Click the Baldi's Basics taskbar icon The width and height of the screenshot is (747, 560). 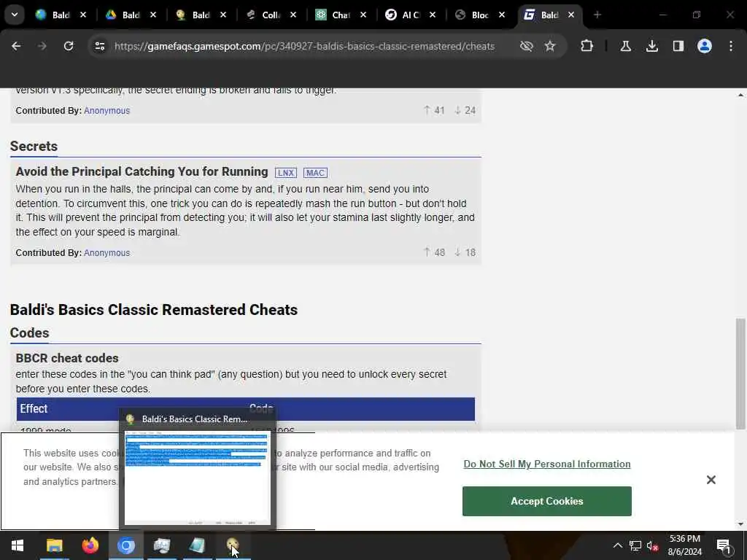coord(233,545)
